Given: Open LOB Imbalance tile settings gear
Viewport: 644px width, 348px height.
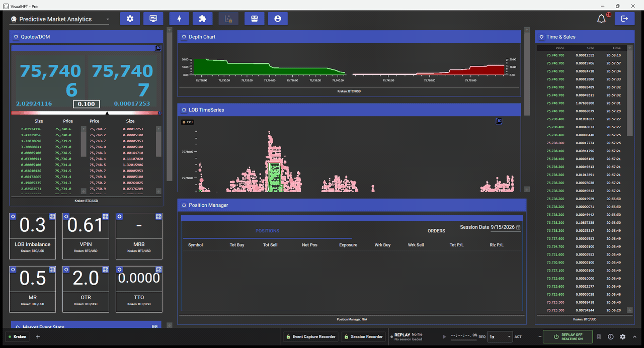Looking at the screenshot, I should tap(13, 216).
